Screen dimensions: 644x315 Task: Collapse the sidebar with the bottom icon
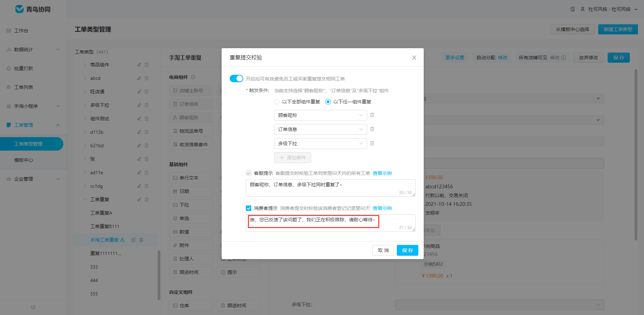click(x=33, y=307)
